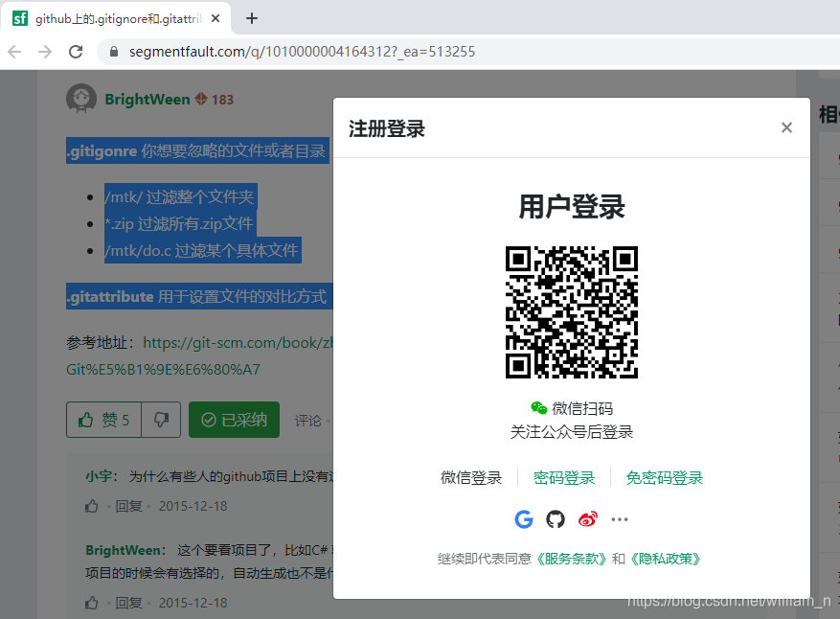Viewport: 840px width, 619px height.
Task: Click the reputation badge icon beside 183
Action: pos(201,99)
